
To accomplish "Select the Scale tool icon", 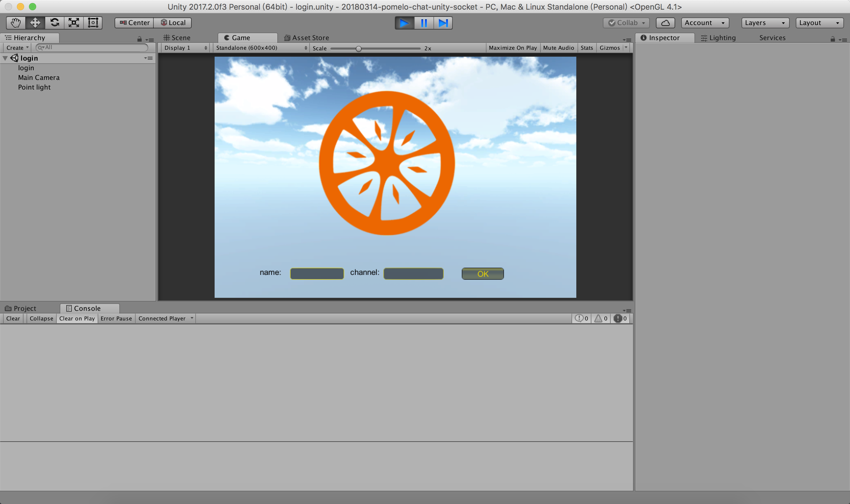I will point(74,23).
